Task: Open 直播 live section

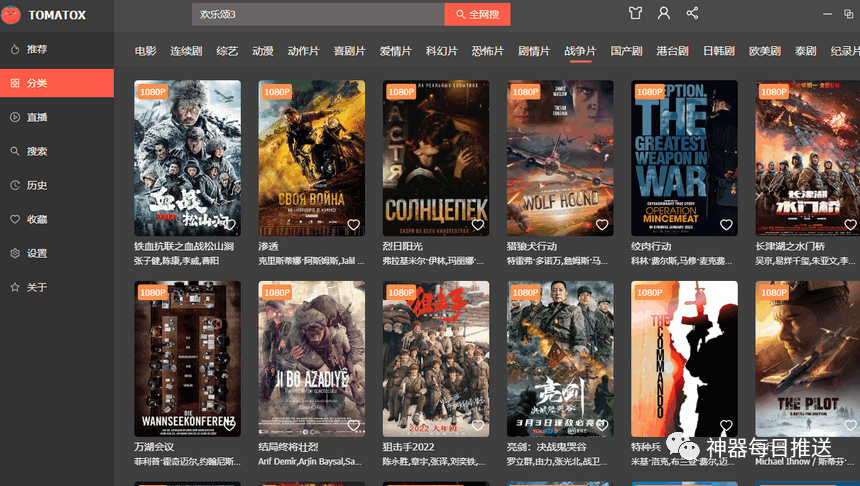Action: pos(57,117)
